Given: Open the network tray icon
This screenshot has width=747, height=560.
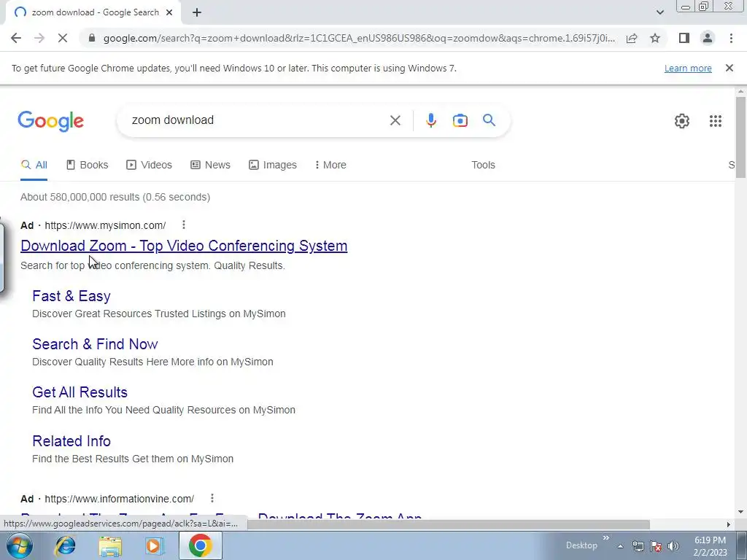Looking at the screenshot, I should pos(638,546).
